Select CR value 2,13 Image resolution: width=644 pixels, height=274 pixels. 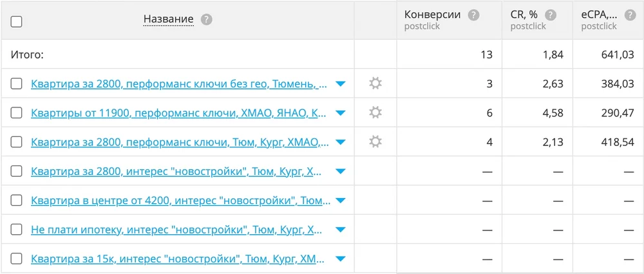(552, 142)
